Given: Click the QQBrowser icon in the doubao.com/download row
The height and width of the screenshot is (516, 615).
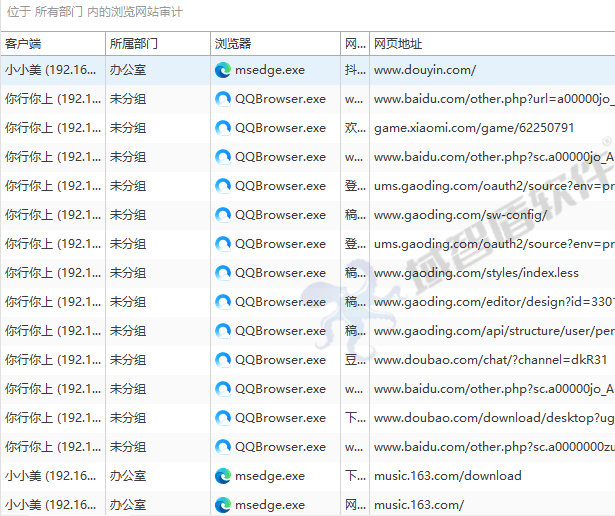Looking at the screenshot, I should coord(223,418).
